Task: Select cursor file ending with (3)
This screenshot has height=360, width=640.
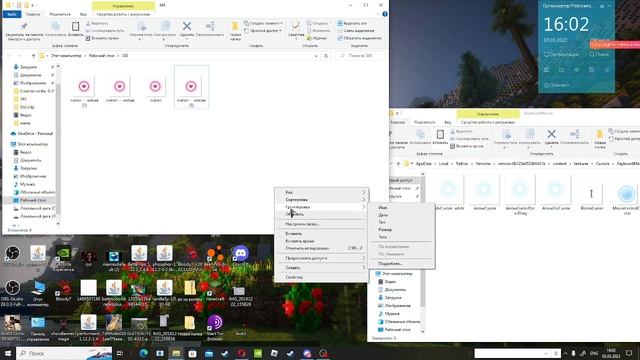Action: coord(191,87)
